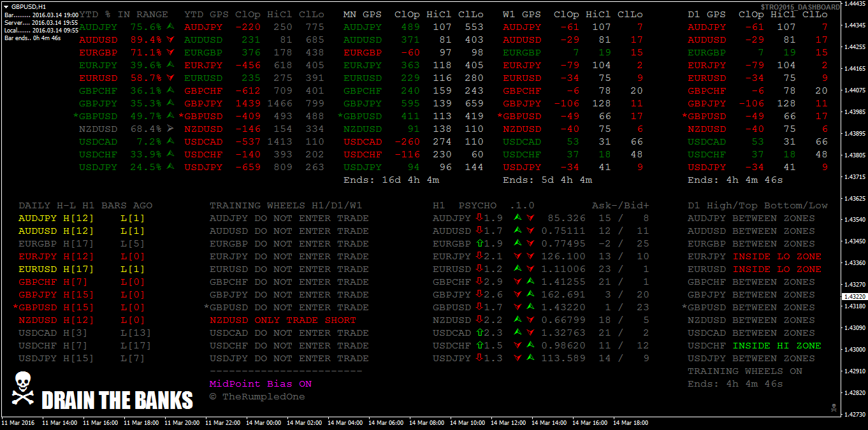The width and height of the screenshot is (868, 430).
Task: Click the green up arrow before USDCAD 2.3
Action: (479, 333)
